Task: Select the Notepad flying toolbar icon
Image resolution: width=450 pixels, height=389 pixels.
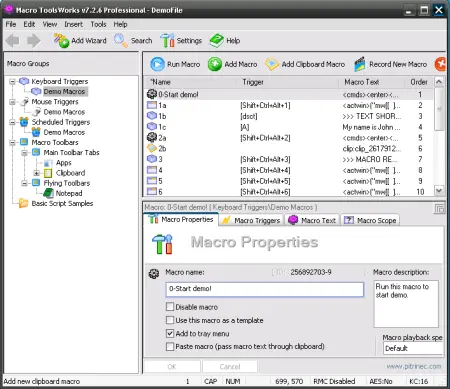Action: (48, 193)
